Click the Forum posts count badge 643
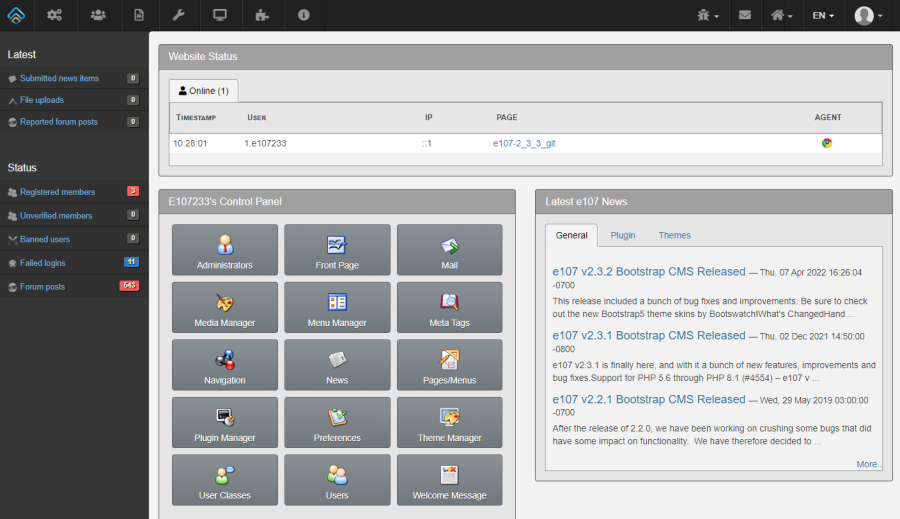Image resolution: width=900 pixels, height=519 pixels. coord(129,285)
